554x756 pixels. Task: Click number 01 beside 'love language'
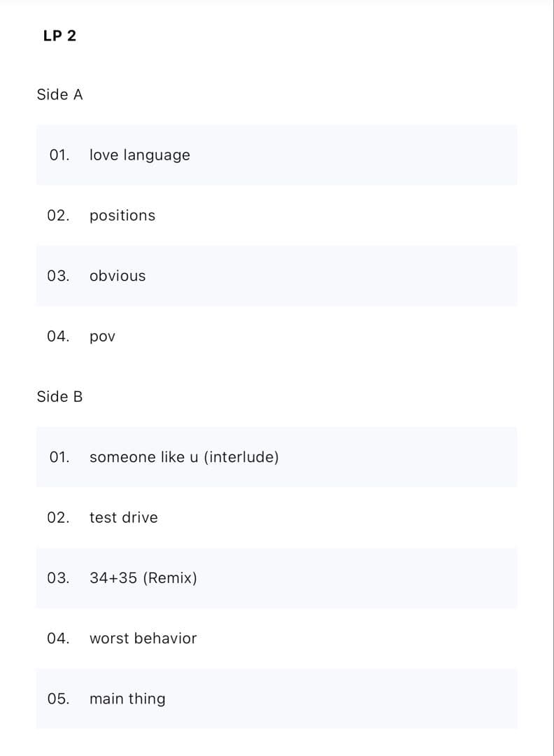point(59,155)
